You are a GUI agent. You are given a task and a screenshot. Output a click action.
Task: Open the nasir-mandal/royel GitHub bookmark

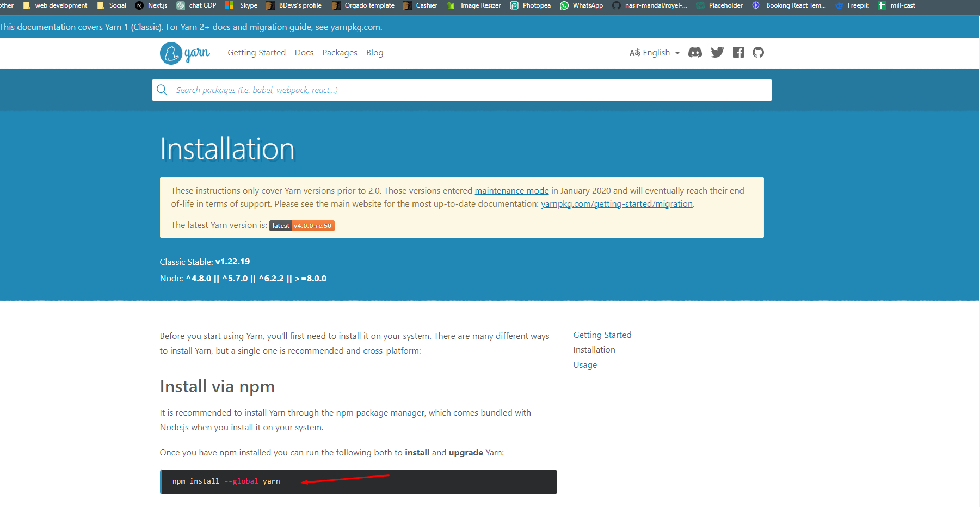650,5
